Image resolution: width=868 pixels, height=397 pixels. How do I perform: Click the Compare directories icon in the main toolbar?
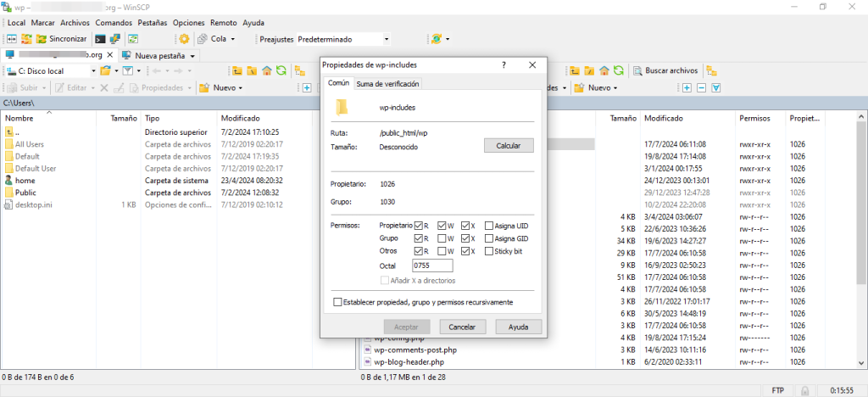click(12, 39)
